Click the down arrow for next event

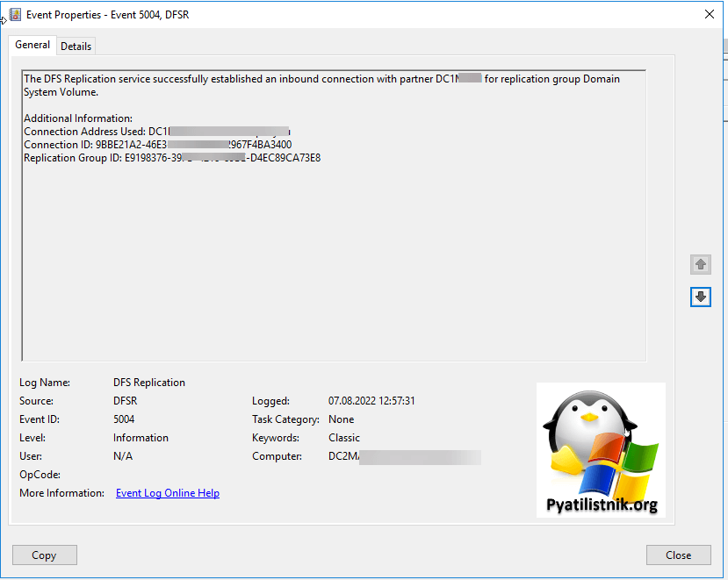click(700, 297)
